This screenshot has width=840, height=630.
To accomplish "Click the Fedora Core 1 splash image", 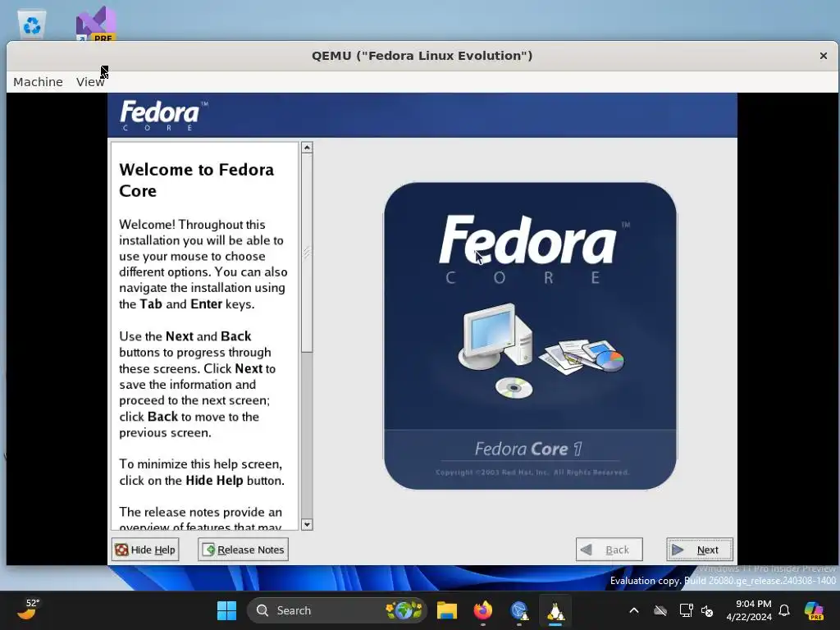I will [x=531, y=336].
